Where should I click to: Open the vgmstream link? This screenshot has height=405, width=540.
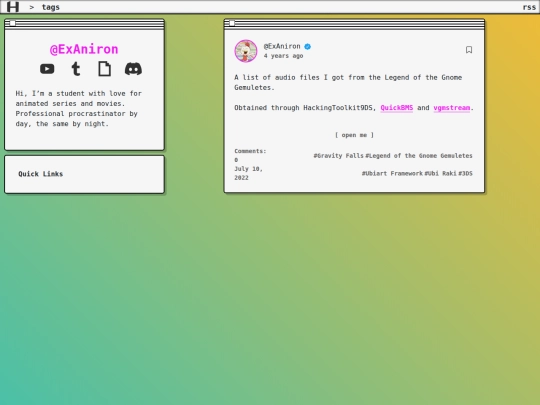(x=451, y=108)
